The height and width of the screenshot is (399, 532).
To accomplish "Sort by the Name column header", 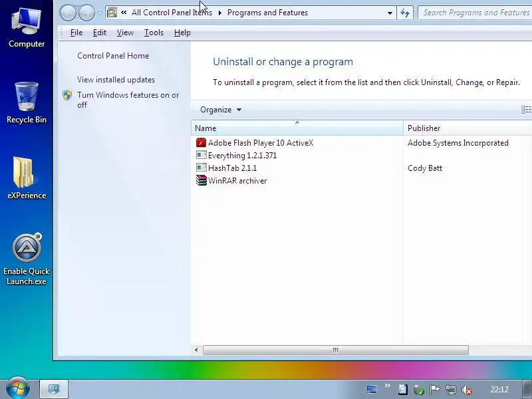I will (297, 128).
